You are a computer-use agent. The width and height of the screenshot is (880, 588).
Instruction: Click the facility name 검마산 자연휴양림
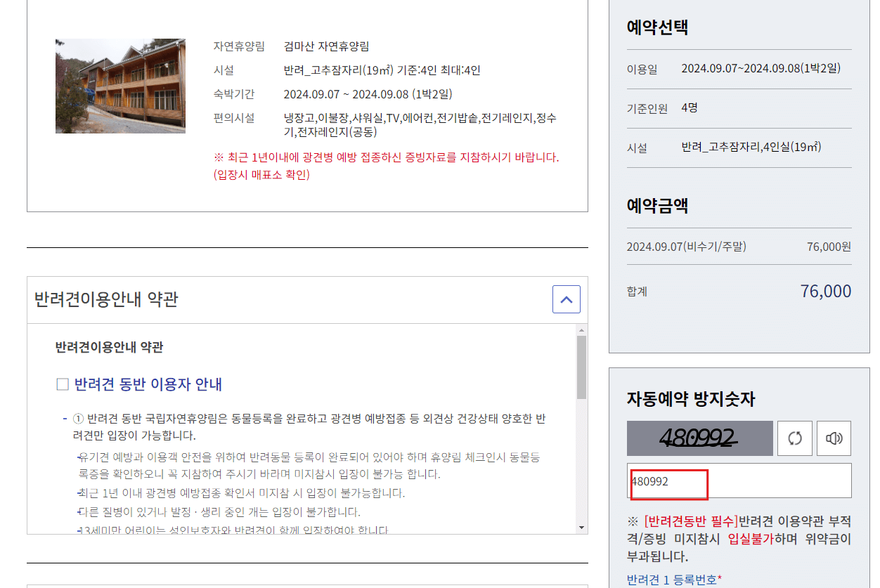326,46
